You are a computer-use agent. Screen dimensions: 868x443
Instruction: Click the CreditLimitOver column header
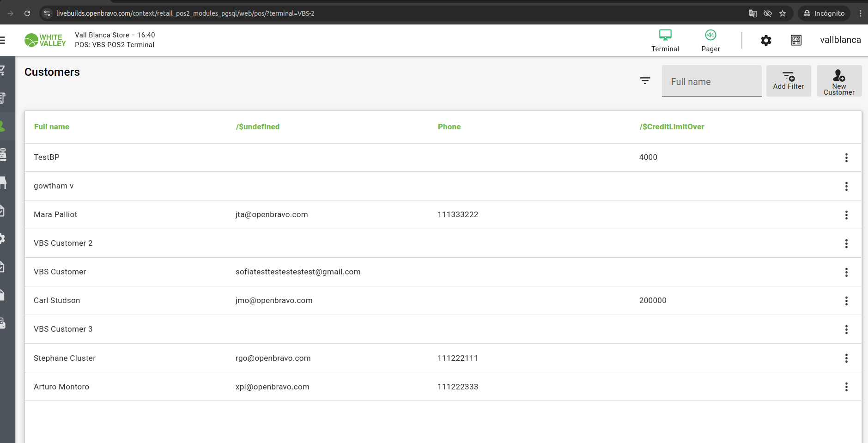coord(672,127)
